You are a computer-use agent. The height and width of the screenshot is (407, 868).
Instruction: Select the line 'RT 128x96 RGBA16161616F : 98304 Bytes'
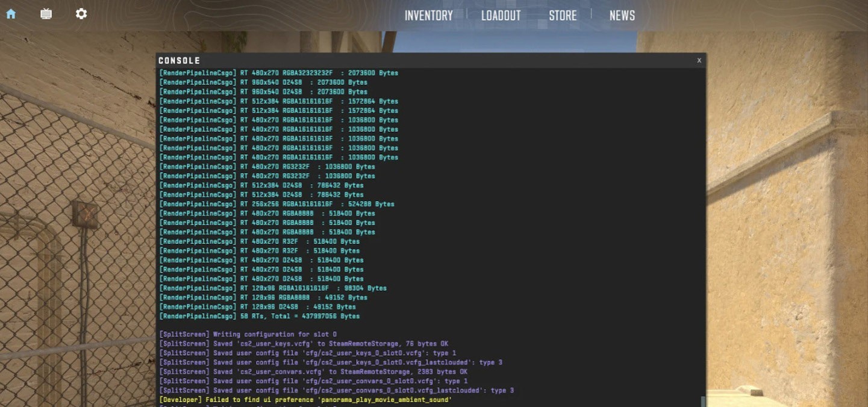pos(273,288)
